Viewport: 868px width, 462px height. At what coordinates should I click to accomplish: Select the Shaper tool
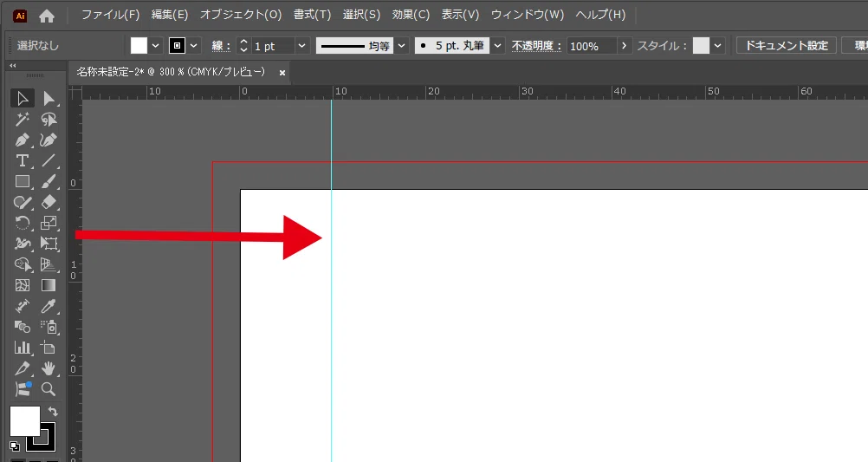pyautogui.click(x=23, y=203)
